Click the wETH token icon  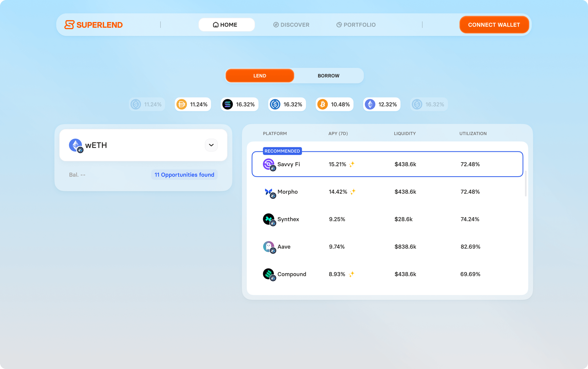(x=76, y=145)
